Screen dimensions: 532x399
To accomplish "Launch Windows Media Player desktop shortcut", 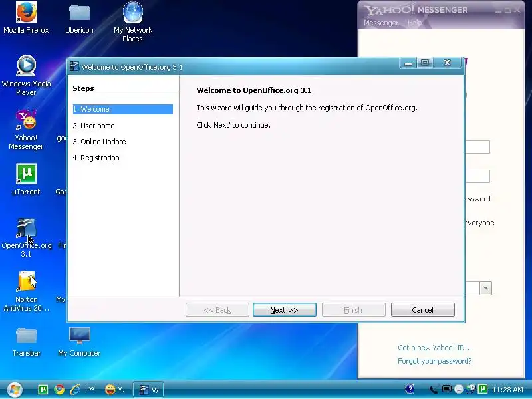I will point(26,76).
